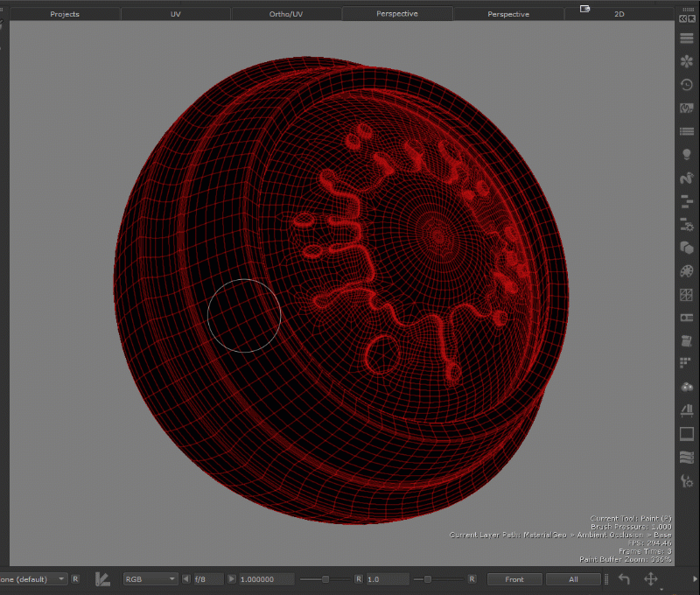Switch to the UV view tab
Image resolution: width=700 pixels, height=595 pixels.
[x=175, y=14]
